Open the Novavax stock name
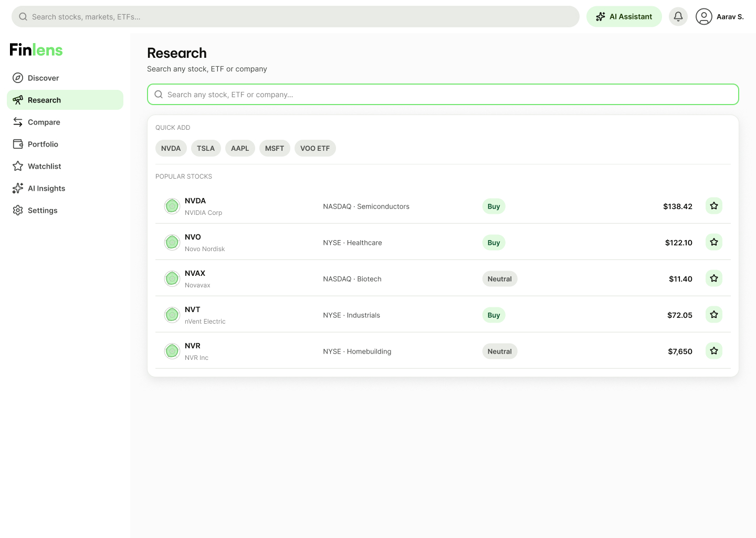The image size is (756, 538). point(197,285)
